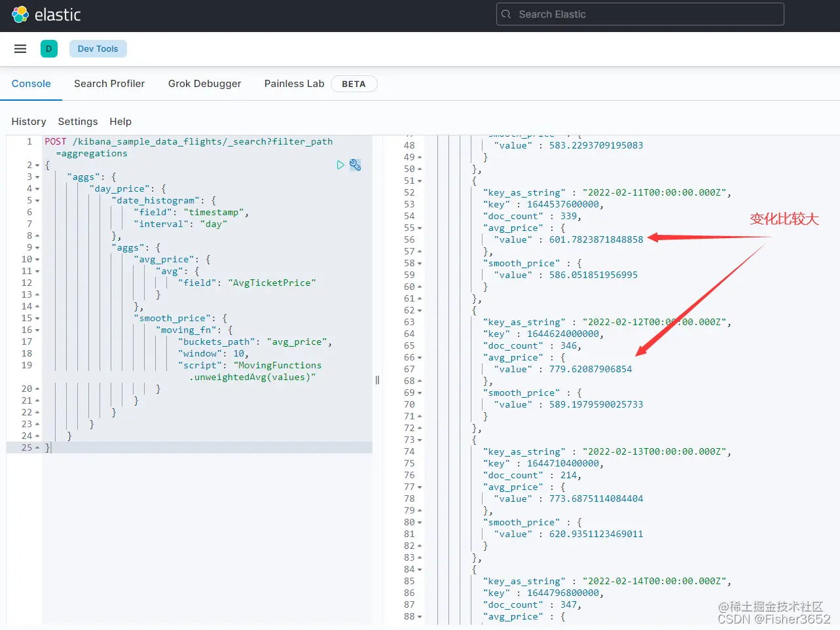This screenshot has height=630, width=840.
Task: Click the doc_count 214 line
Action: [x=532, y=475]
